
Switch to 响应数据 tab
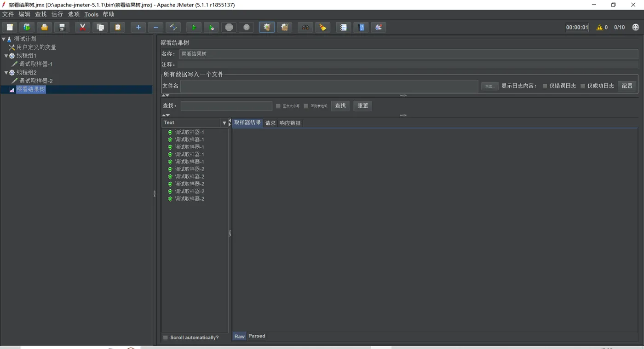coord(290,123)
